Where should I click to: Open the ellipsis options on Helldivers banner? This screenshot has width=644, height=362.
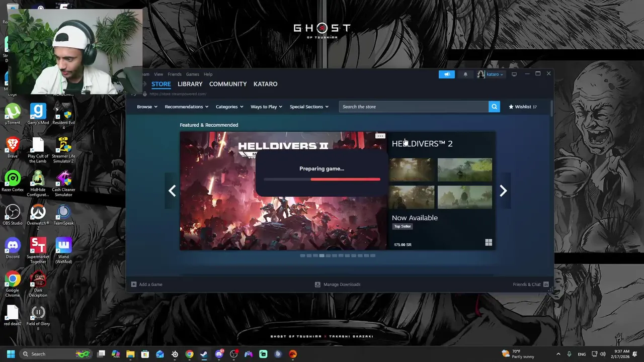[x=380, y=136]
